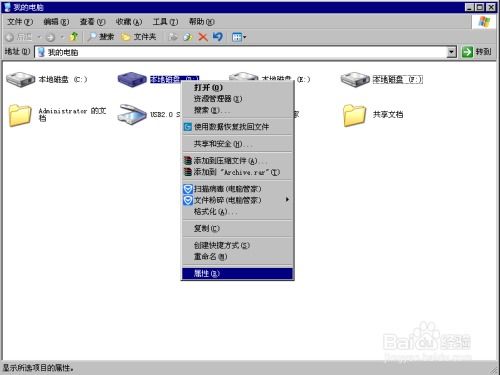The width and height of the screenshot is (500, 375).
Task: Click the red X delete toolbar icon
Action: pos(203,37)
